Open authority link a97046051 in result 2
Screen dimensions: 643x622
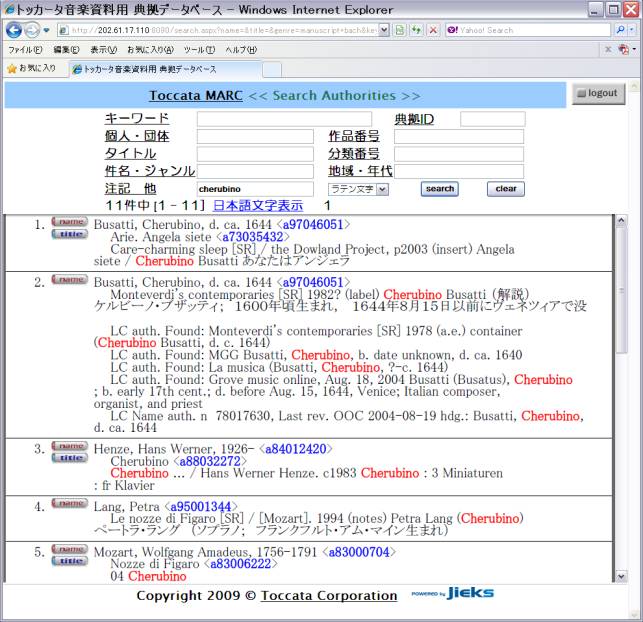pyautogui.click(x=313, y=283)
